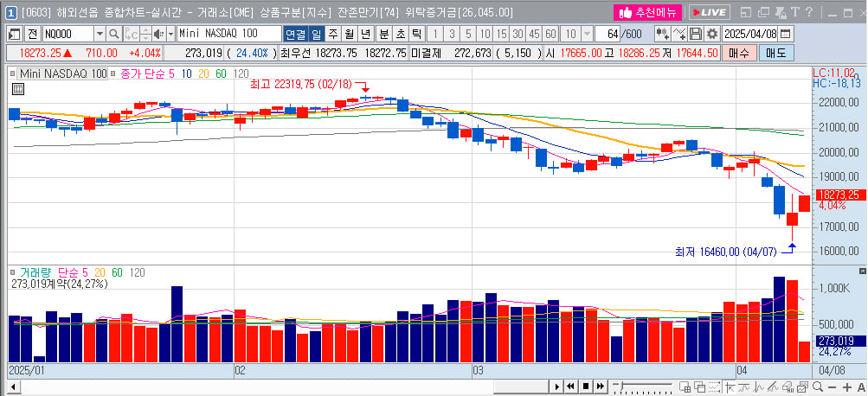Open the 추천메뉴 recommended menu
The width and height of the screenshot is (868, 396).
[647, 12]
